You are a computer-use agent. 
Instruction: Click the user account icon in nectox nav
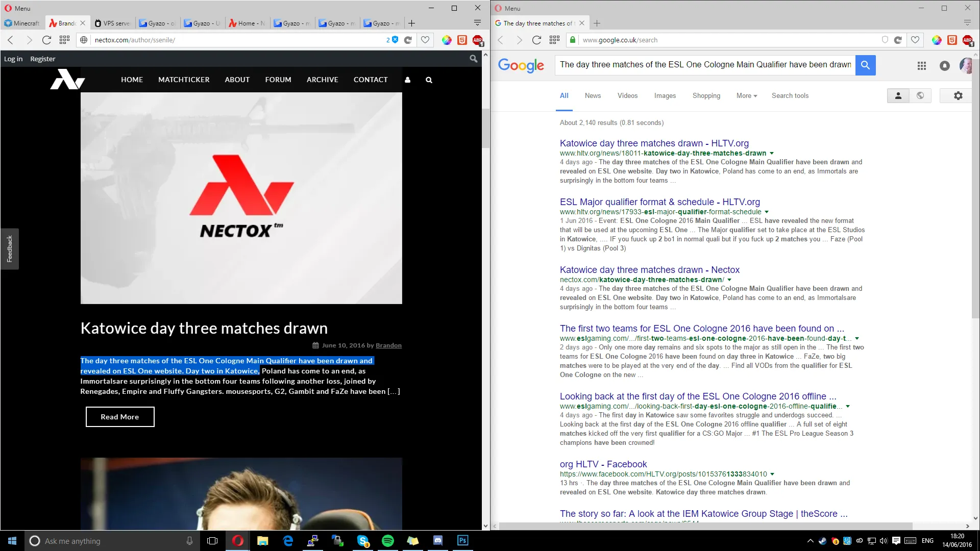(407, 80)
